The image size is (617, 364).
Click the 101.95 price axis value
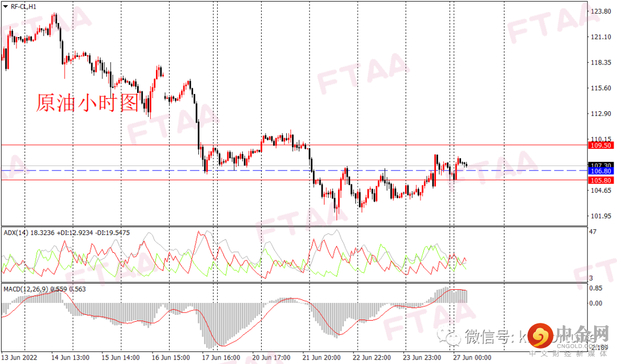click(601, 216)
